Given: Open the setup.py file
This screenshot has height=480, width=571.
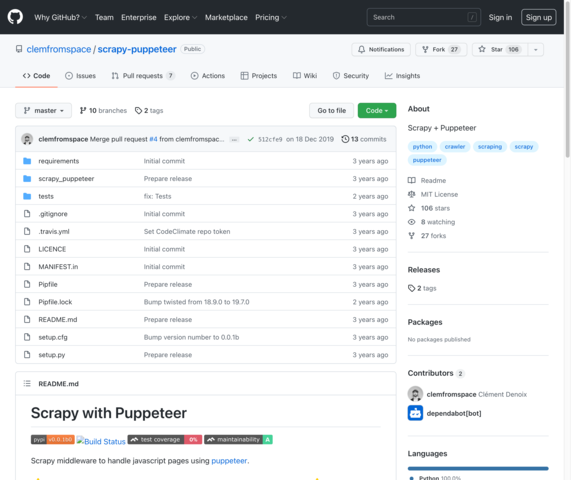Looking at the screenshot, I should [52, 355].
